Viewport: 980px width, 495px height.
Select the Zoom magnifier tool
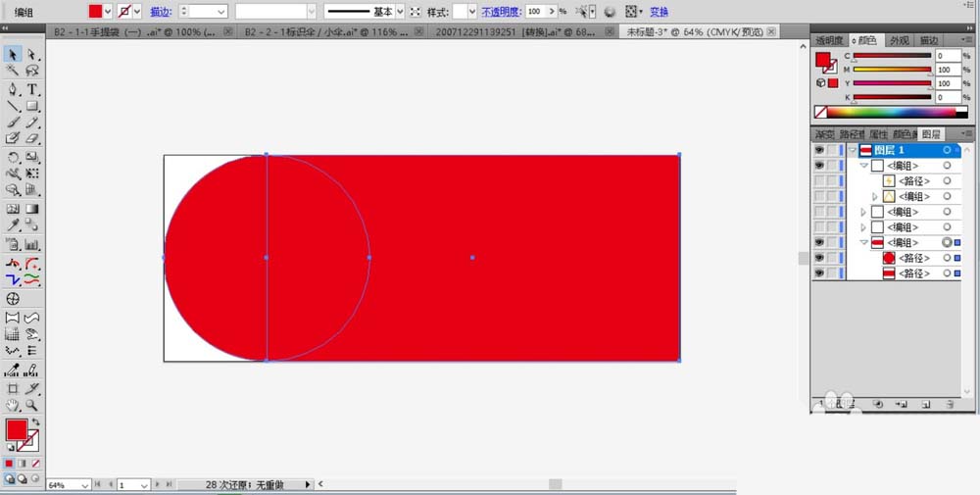click(x=32, y=405)
